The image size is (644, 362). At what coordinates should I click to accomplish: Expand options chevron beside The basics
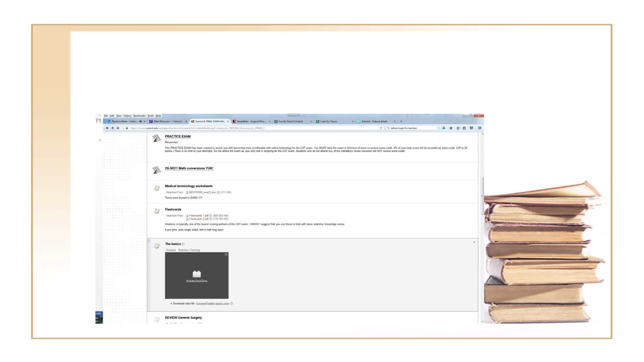point(474,242)
